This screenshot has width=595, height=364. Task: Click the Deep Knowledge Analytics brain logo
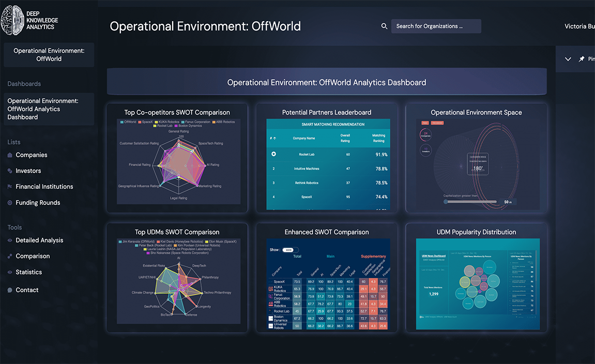[x=12, y=20]
